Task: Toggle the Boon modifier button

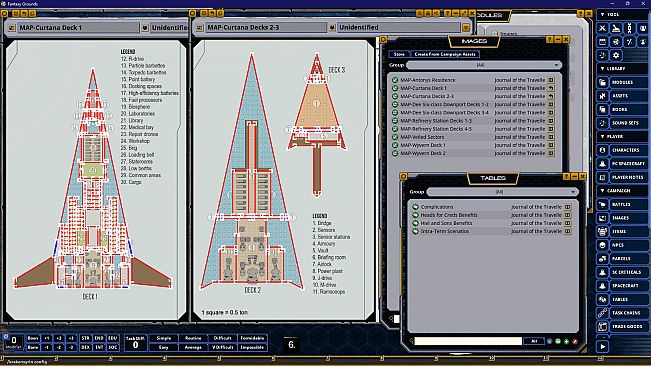Action: [x=33, y=338]
